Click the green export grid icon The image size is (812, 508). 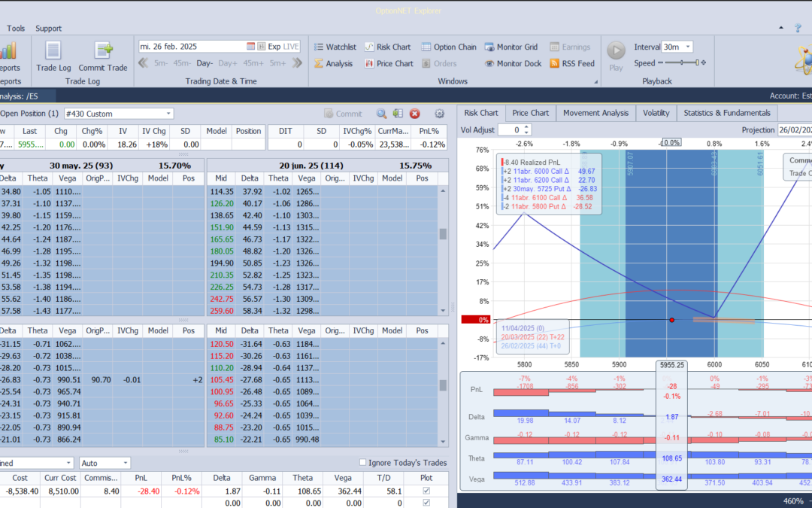(398, 114)
